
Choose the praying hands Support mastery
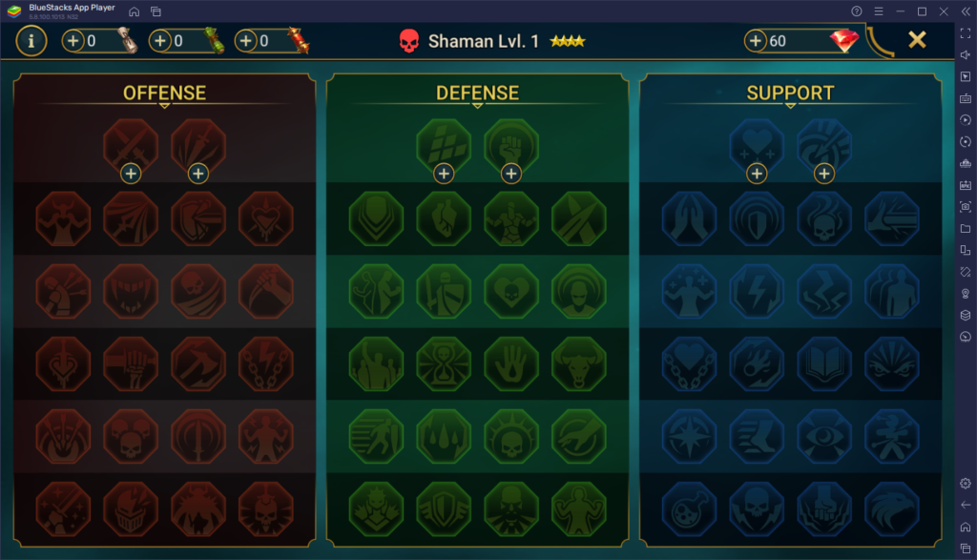click(x=689, y=218)
